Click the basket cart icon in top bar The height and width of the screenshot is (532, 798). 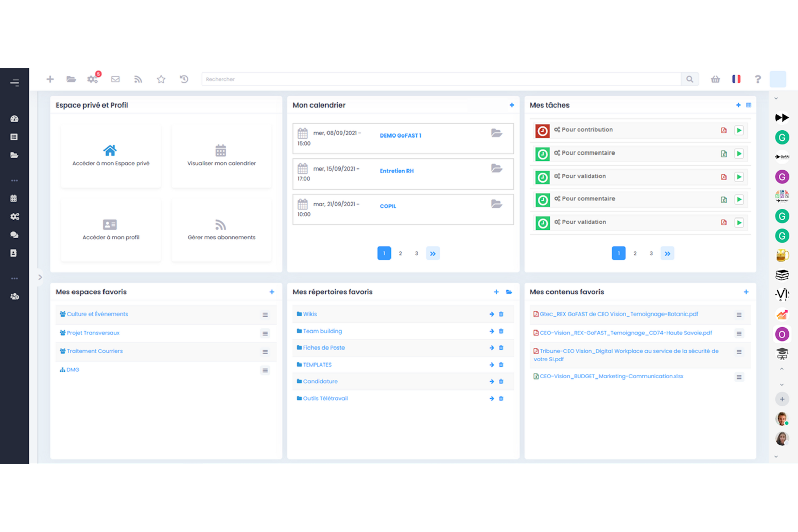pyautogui.click(x=715, y=79)
